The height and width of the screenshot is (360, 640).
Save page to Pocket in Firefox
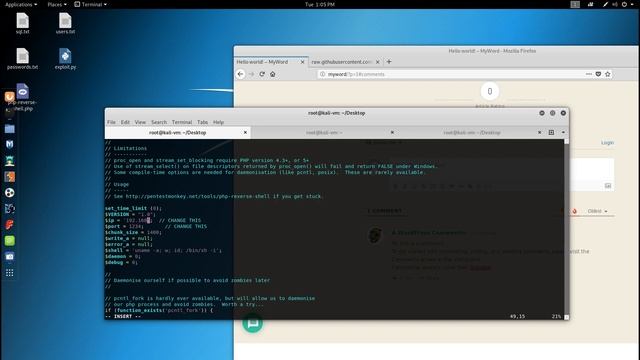[x=598, y=74]
